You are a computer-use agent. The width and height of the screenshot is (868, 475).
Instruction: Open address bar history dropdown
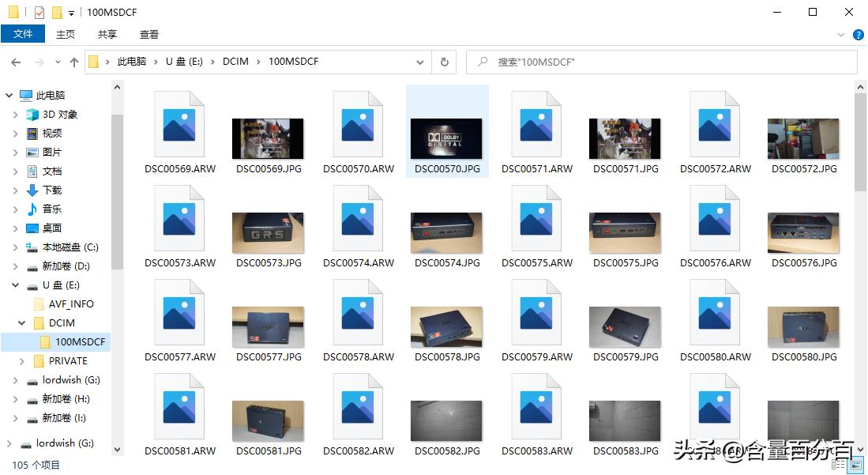pyautogui.click(x=420, y=62)
